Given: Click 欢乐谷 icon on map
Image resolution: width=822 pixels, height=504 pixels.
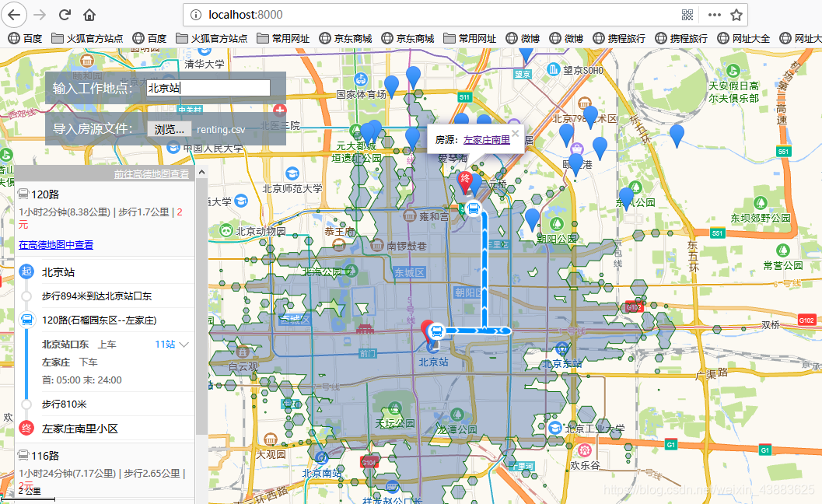Looking at the screenshot, I should [585, 450].
